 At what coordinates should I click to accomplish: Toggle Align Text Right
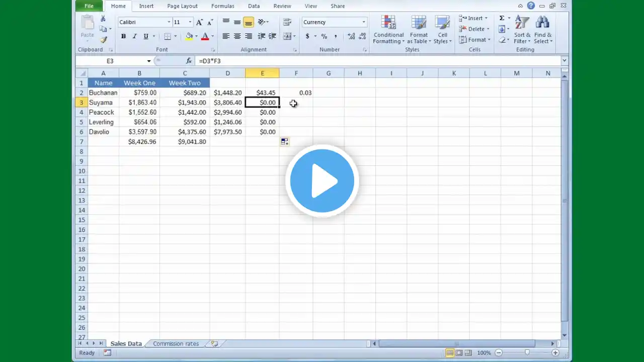[x=249, y=36]
